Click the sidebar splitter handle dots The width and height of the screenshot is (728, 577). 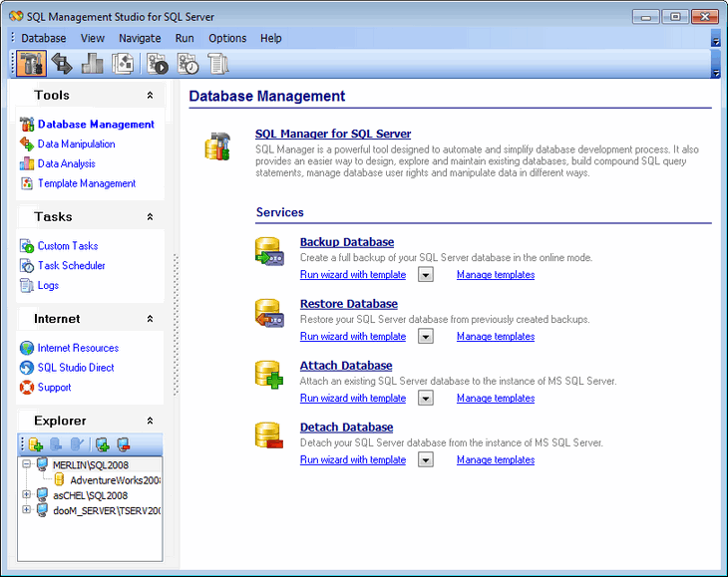coord(176,325)
